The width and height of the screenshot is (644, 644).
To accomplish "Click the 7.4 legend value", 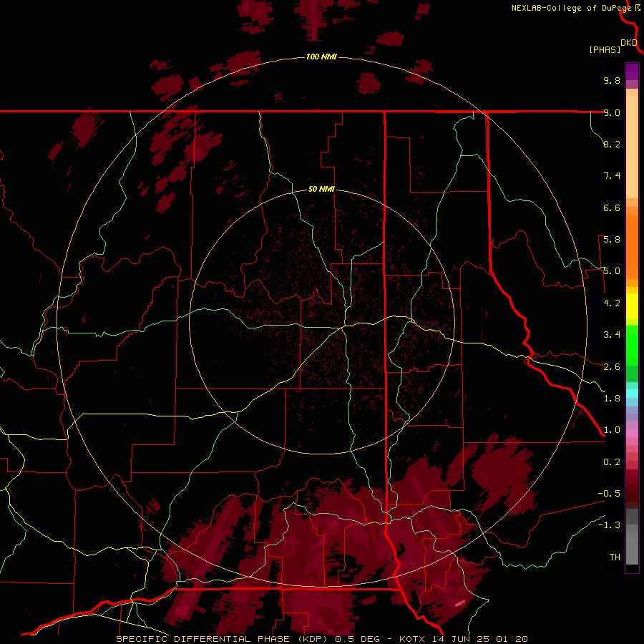I will (x=612, y=176).
